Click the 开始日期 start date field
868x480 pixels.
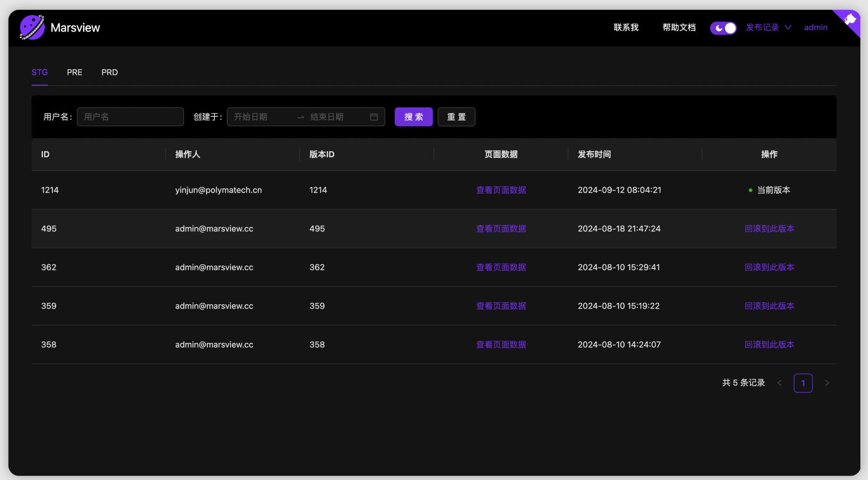[262, 117]
